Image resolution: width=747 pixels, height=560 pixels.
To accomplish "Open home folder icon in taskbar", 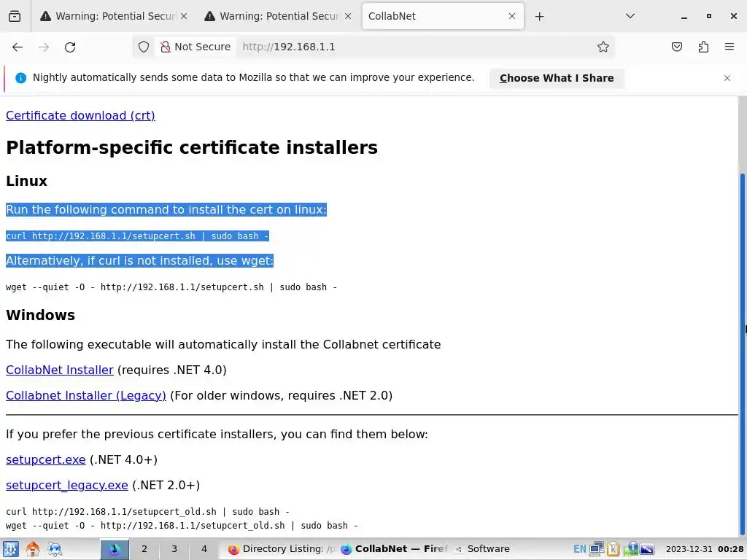I will 33,549.
